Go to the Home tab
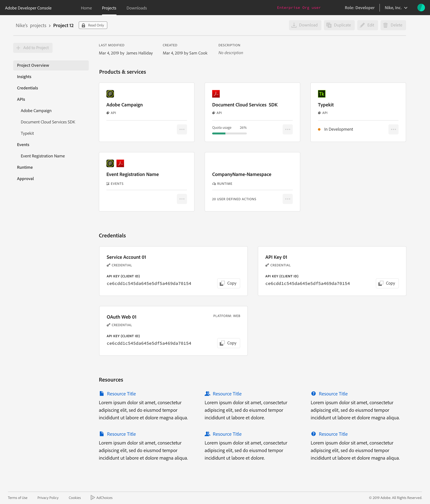Image resolution: width=430 pixels, height=504 pixels. [x=86, y=8]
